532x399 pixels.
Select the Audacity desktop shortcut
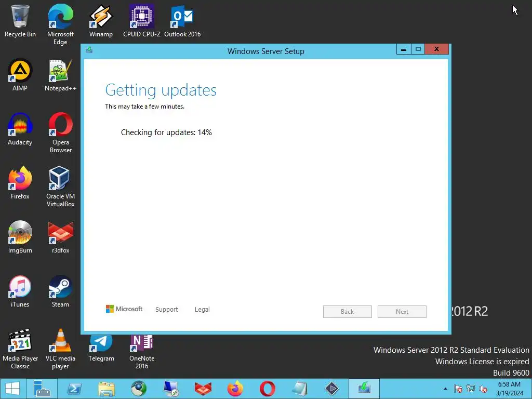click(20, 129)
